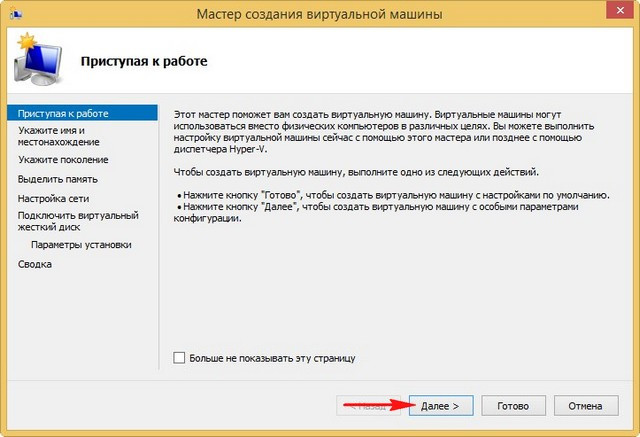Click the 'Мастер создания виртуальной машины' title bar
This screenshot has width=640, height=437.
coord(320,14)
